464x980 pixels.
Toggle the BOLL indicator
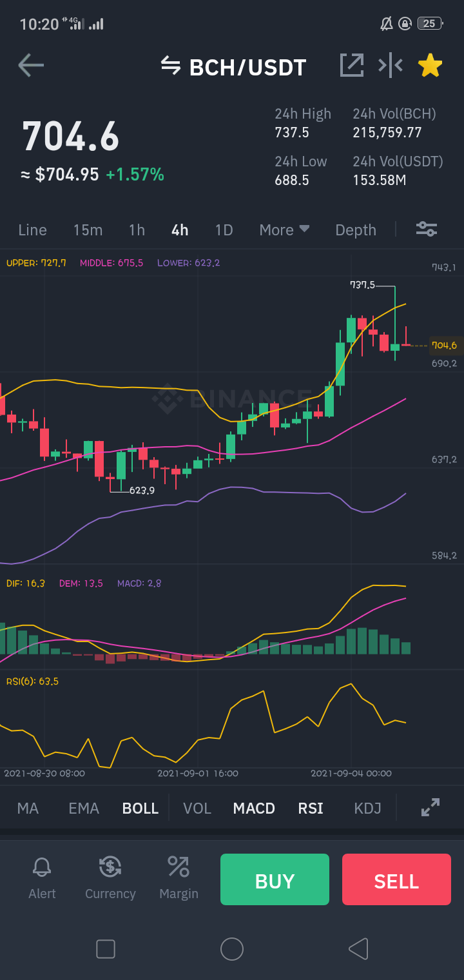tap(140, 808)
